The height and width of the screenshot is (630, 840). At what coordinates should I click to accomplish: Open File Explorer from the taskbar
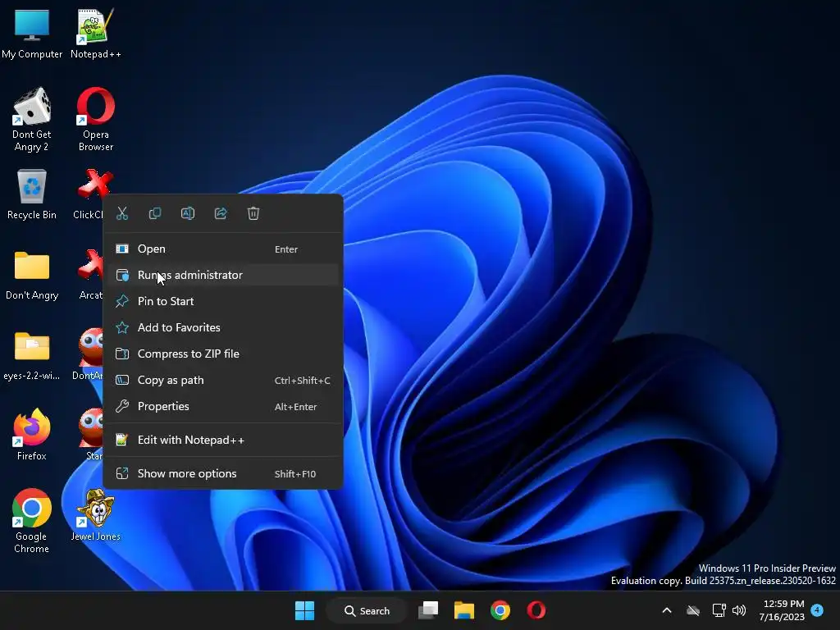[464, 610]
